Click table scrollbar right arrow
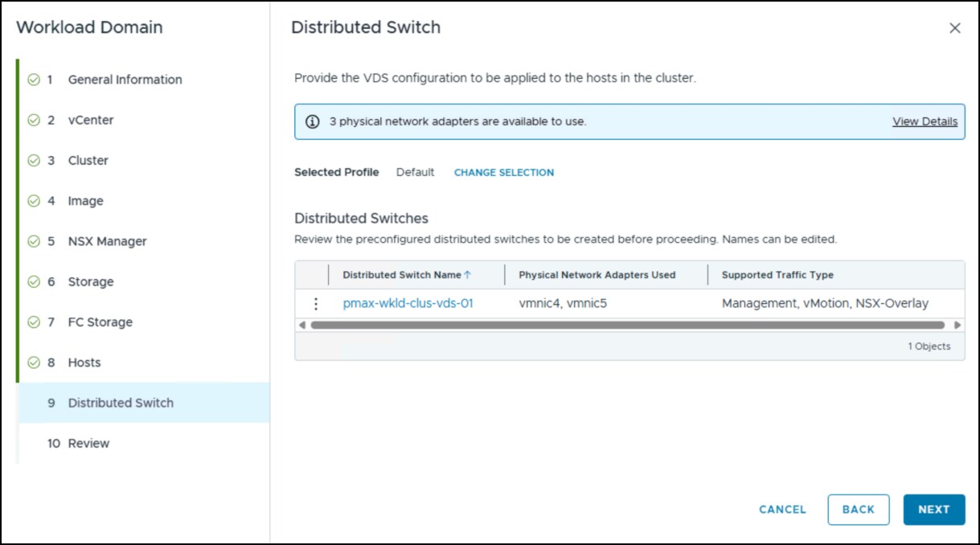Image resolution: width=980 pixels, height=545 pixels. [x=957, y=325]
